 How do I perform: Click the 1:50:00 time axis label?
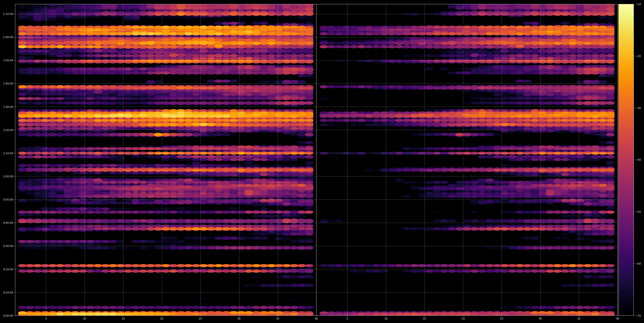coord(8,60)
